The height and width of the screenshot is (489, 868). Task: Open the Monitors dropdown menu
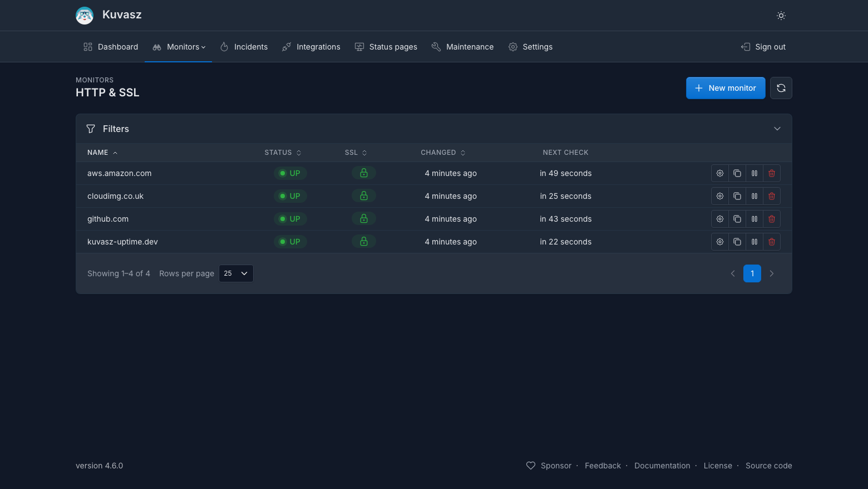[179, 47]
